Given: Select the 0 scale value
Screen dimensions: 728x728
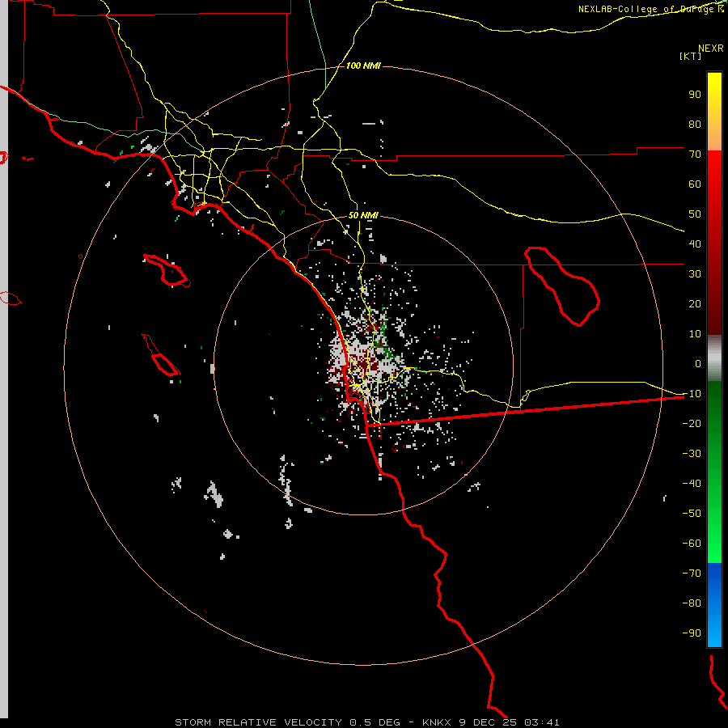Looking at the screenshot, I should (x=698, y=364).
